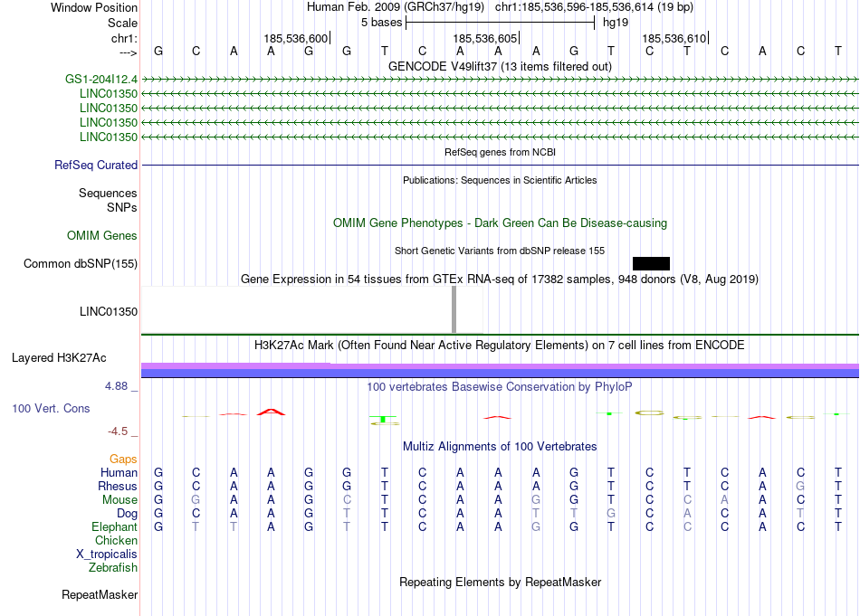This screenshot has width=860, height=616.
Task: Open the GTEx Gene Expression track title
Action: 500,279
